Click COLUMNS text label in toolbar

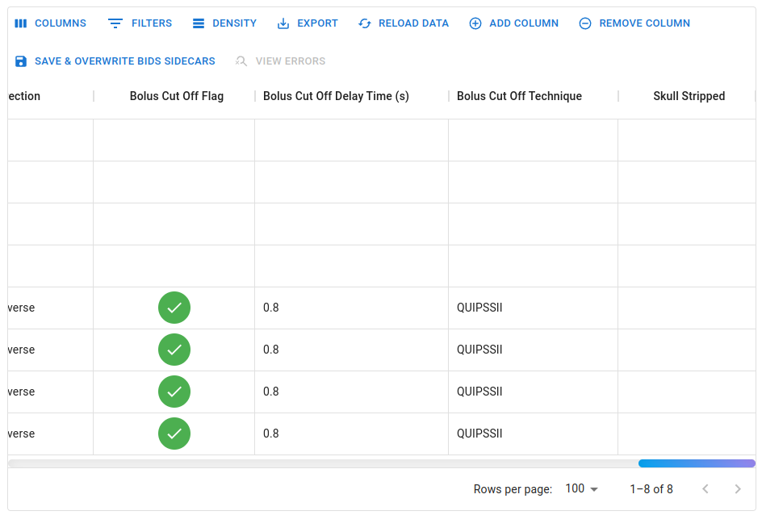61,23
